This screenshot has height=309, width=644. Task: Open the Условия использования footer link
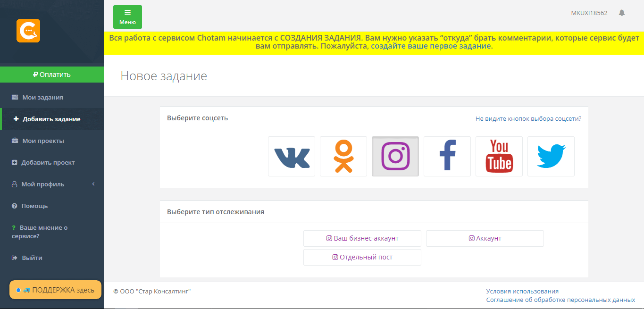coord(522,291)
